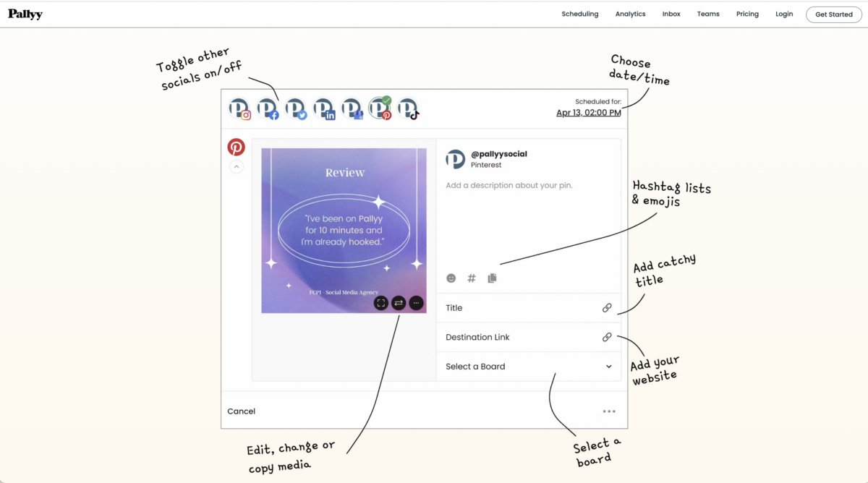Viewport: 868px width, 483px height.
Task: Expand the Select a Board dropdown
Action: click(x=608, y=367)
